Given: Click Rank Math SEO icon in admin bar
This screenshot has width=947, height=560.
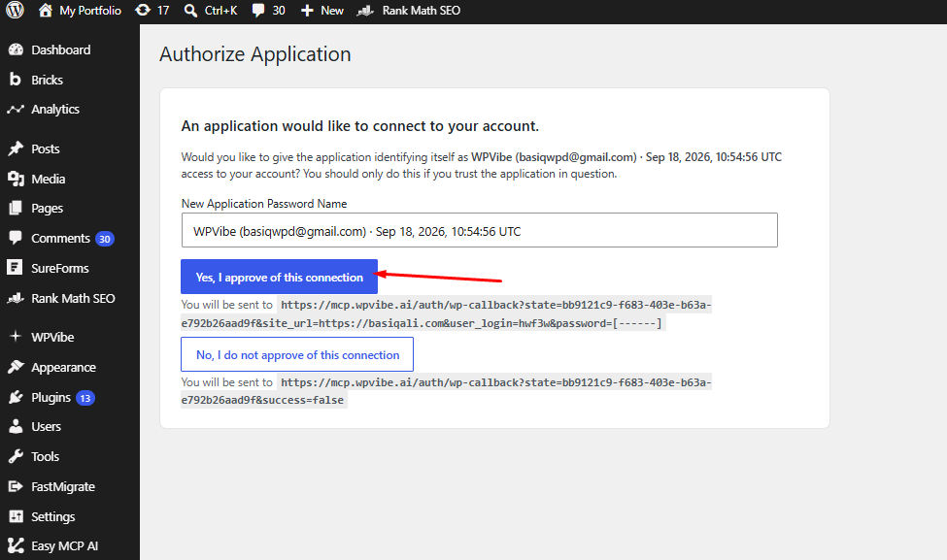Looking at the screenshot, I should coord(365,11).
